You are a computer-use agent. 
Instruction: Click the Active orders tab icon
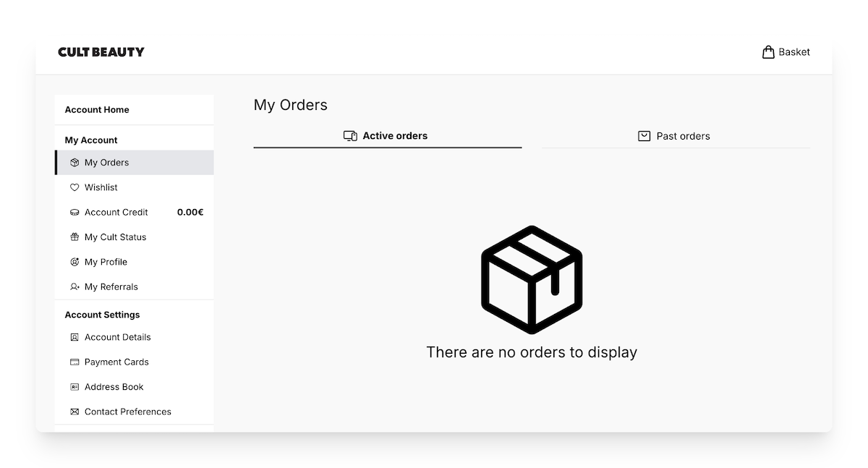click(x=350, y=135)
